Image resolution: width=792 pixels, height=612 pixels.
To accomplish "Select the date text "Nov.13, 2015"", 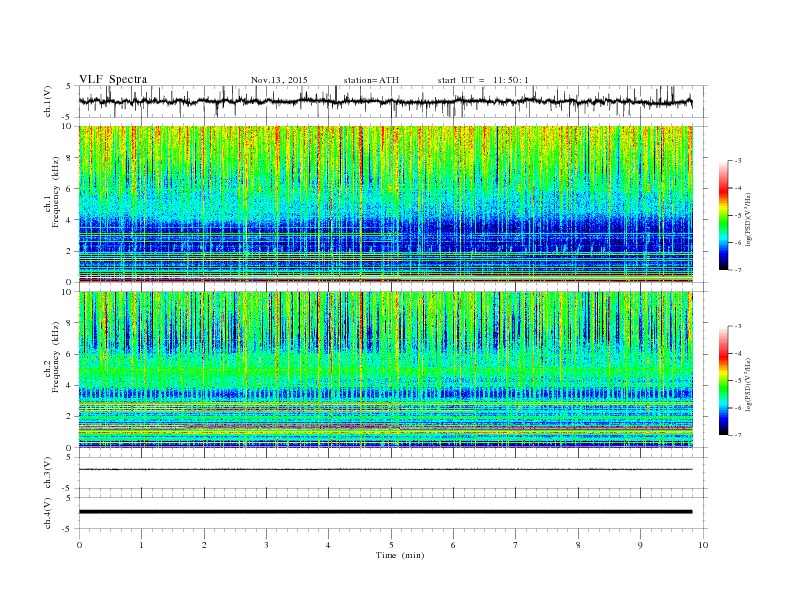I will [279, 80].
